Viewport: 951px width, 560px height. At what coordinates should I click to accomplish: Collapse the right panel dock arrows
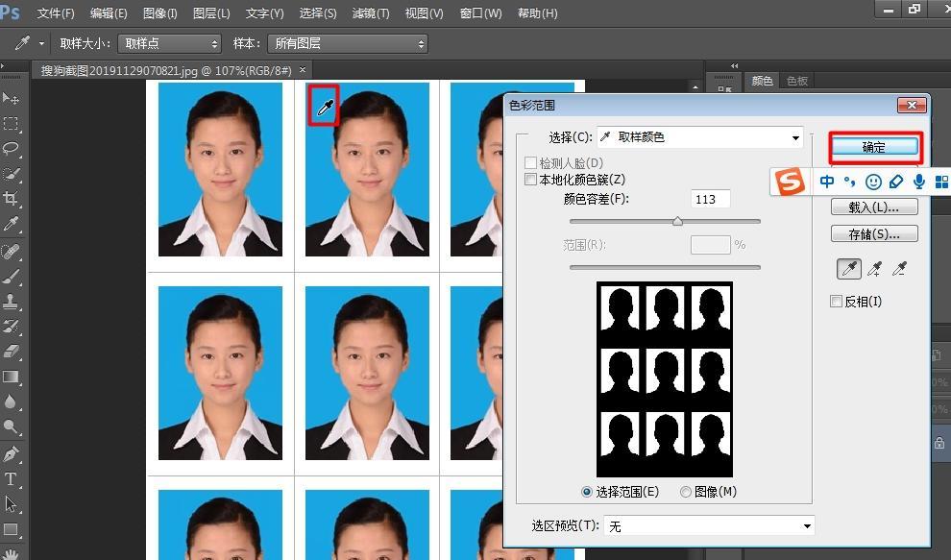(x=735, y=65)
